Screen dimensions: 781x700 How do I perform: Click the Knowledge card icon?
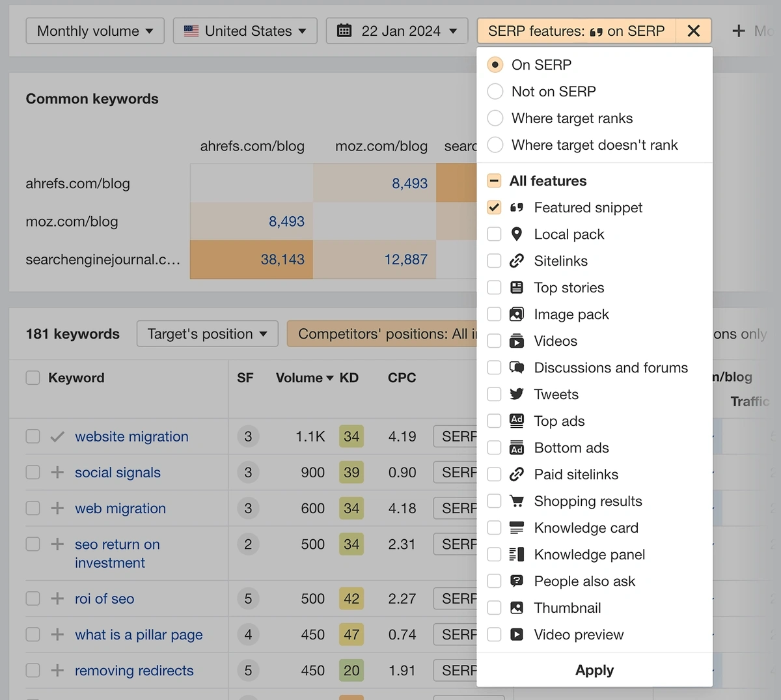(x=517, y=528)
